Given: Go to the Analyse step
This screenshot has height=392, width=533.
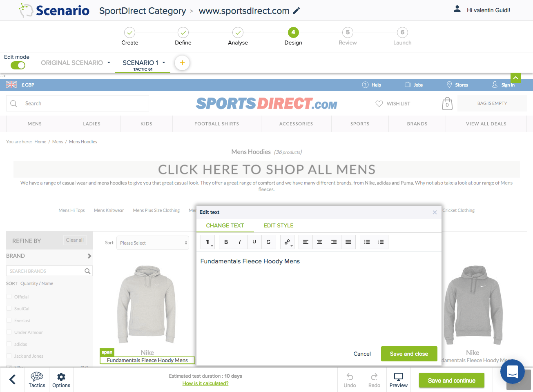Looking at the screenshot, I should (238, 36).
